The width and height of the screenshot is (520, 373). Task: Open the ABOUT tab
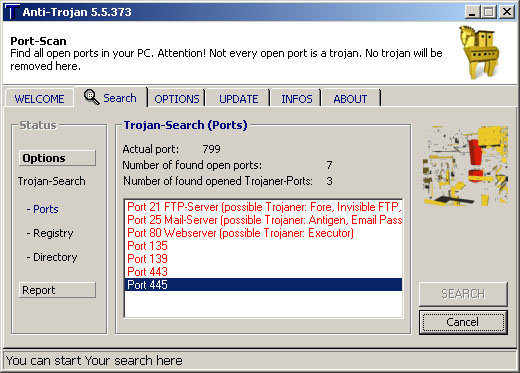pyautogui.click(x=350, y=99)
